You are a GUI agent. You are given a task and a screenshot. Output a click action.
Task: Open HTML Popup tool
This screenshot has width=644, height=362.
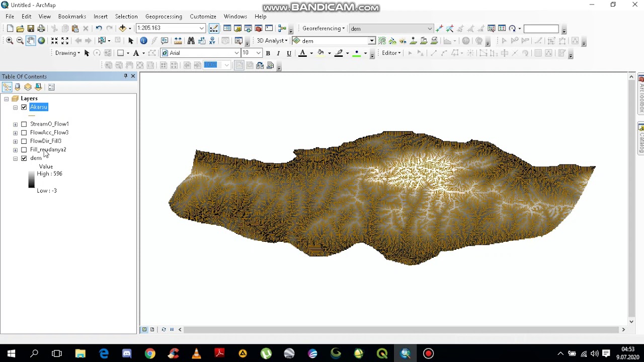pyautogui.click(x=165, y=41)
